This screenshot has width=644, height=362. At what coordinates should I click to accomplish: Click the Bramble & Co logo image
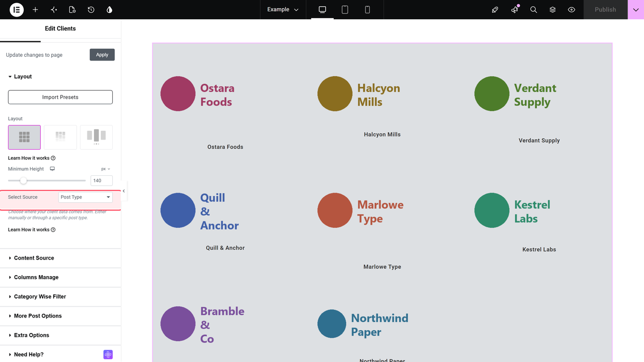[202, 324]
